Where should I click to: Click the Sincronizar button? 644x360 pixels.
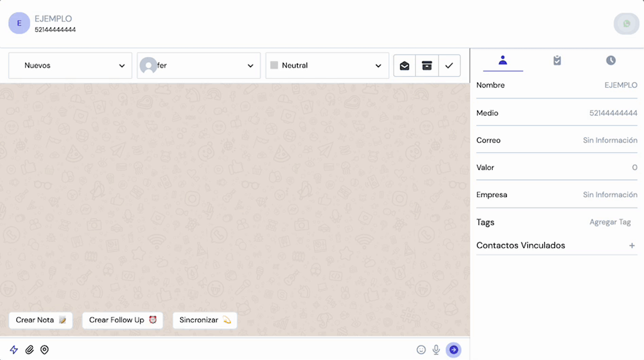pyautogui.click(x=205, y=320)
